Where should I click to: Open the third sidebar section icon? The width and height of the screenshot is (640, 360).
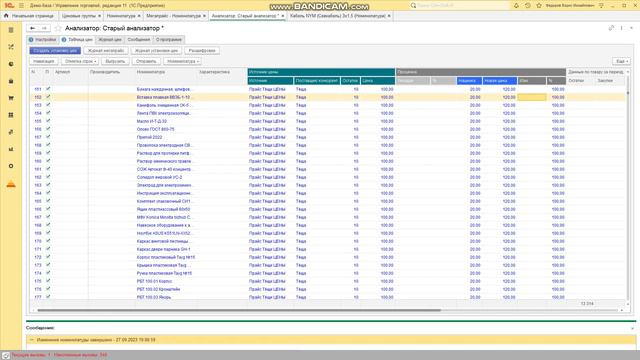(11, 64)
